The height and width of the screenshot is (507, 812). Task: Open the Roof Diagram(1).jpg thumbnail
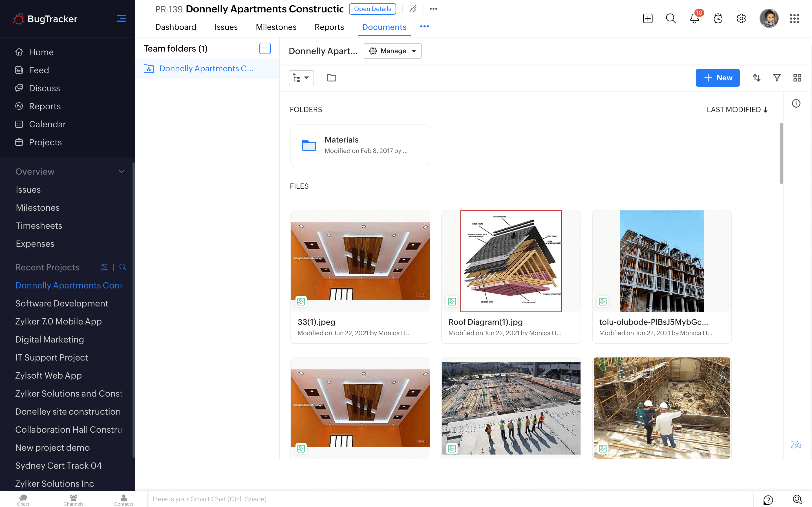click(511, 261)
